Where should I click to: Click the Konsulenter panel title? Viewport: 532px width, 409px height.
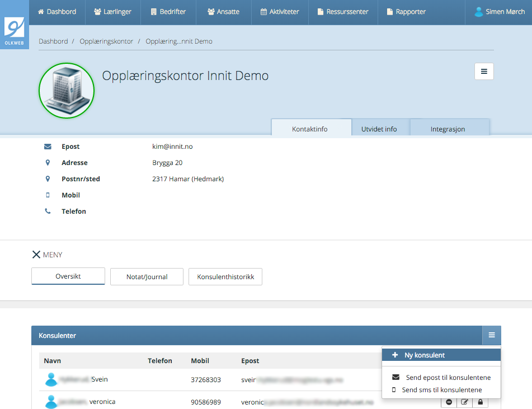click(57, 336)
